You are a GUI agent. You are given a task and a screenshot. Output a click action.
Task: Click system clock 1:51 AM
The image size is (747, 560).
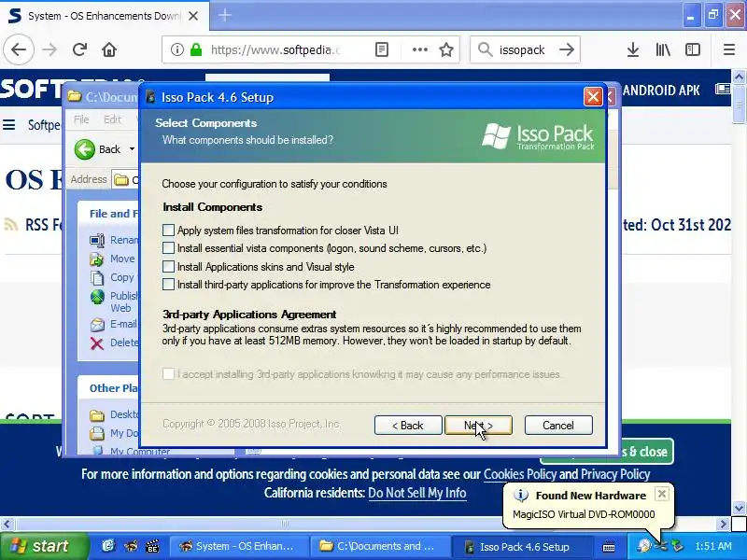click(x=712, y=546)
